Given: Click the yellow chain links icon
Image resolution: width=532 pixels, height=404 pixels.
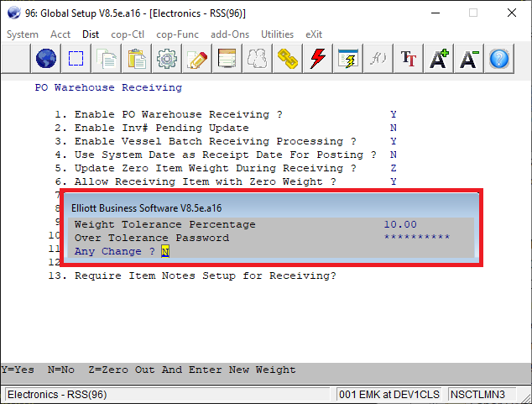Looking at the screenshot, I should (287, 59).
